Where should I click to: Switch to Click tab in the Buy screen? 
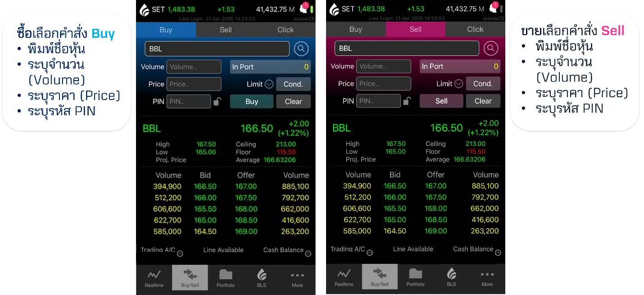click(x=286, y=30)
